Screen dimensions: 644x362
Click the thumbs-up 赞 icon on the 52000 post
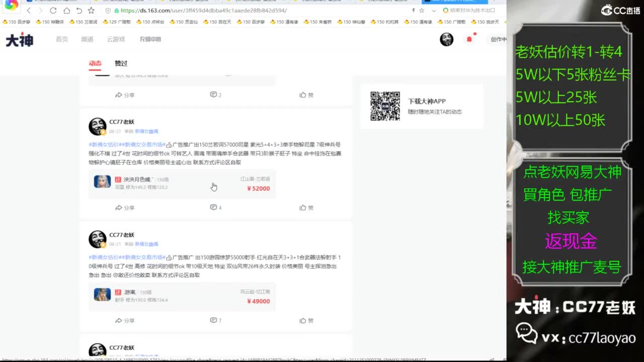coord(305,207)
